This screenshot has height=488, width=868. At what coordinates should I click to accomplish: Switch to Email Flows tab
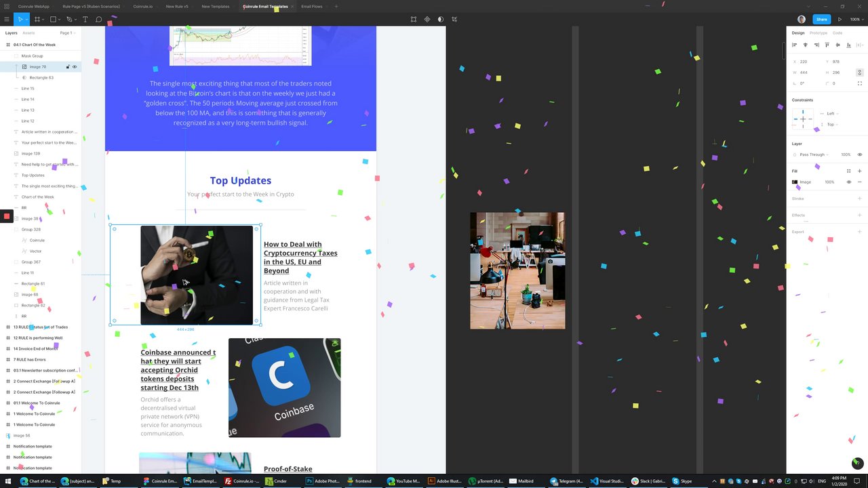312,6
